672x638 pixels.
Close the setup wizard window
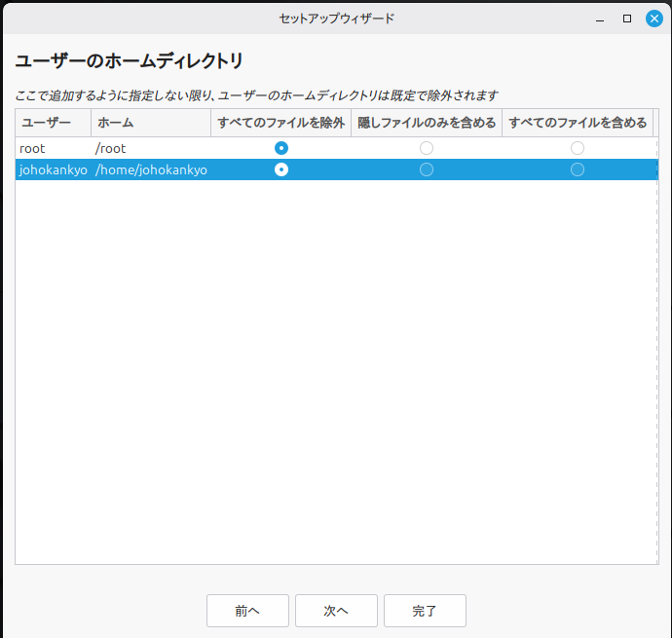pos(654,19)
